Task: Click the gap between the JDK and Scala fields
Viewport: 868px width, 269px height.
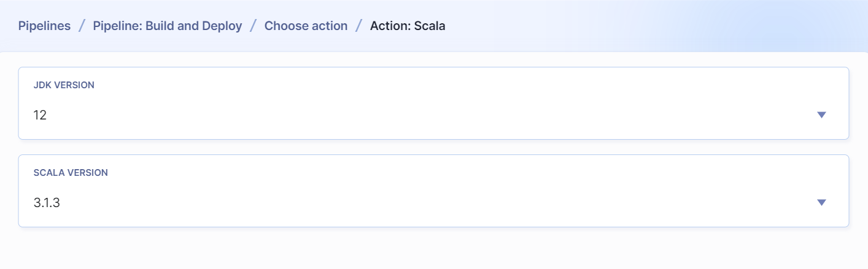Action: pyautogui.click(x=433, y=147)
